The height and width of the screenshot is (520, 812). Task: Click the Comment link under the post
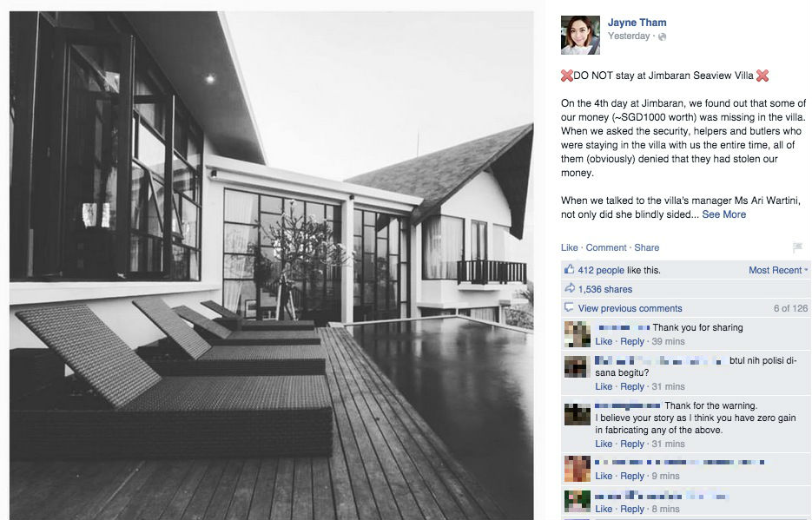(x=606, y=247)
